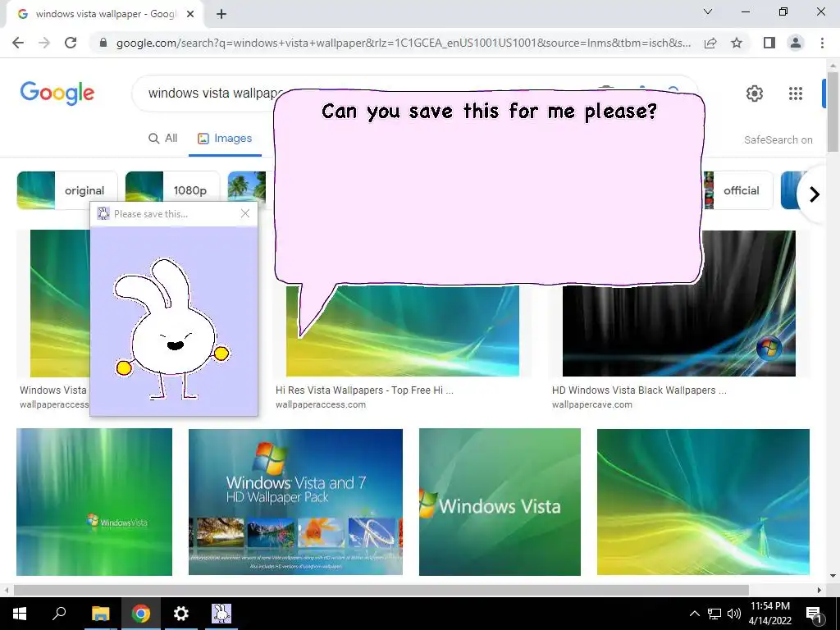840x630 pixels.
Task: Bookmark this page with the star icon
Action: click(737, 43)
